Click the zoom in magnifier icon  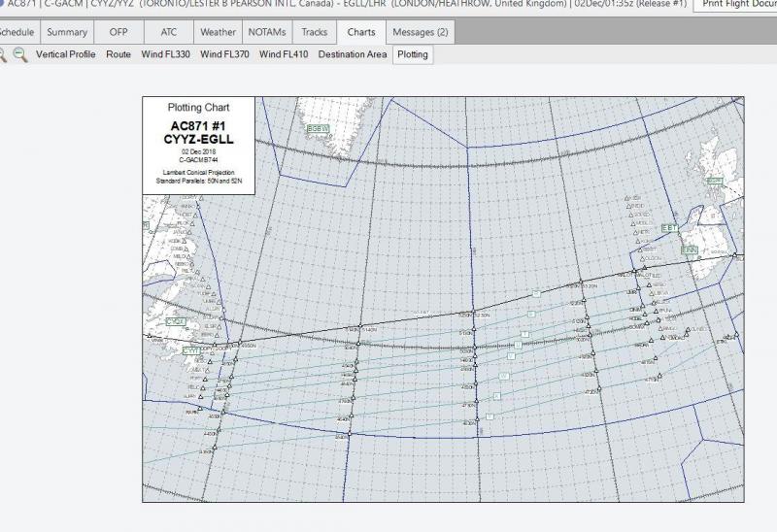tap(19, 55)
